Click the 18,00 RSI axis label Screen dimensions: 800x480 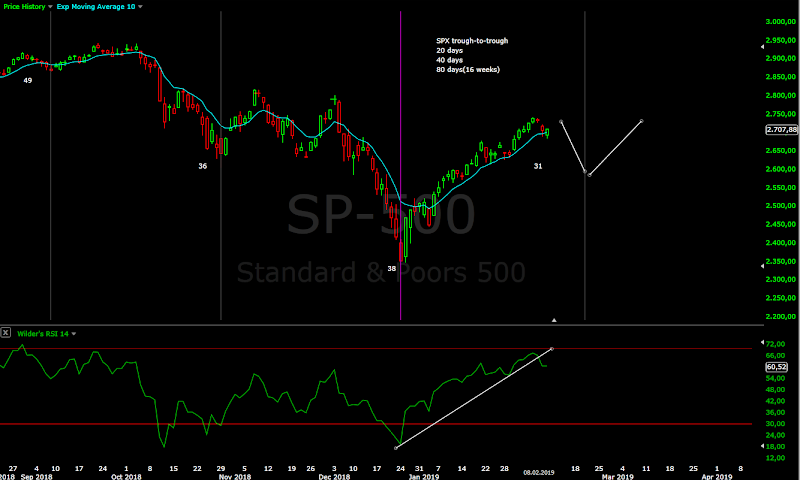[776, 446]
